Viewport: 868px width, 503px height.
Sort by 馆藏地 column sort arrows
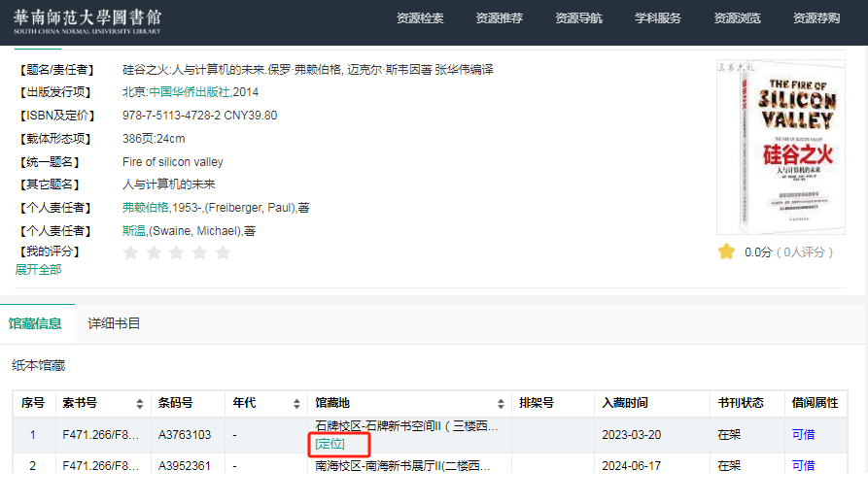[x=501, y=404]
